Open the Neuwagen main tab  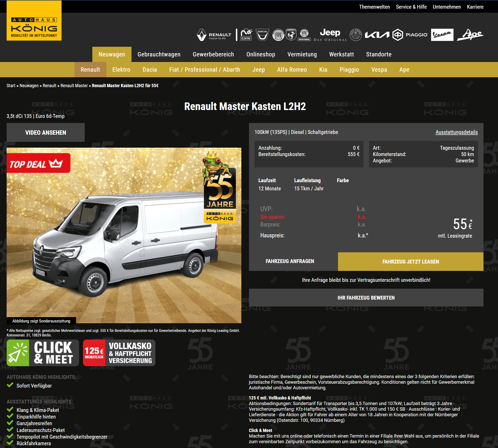coord(112,54)
